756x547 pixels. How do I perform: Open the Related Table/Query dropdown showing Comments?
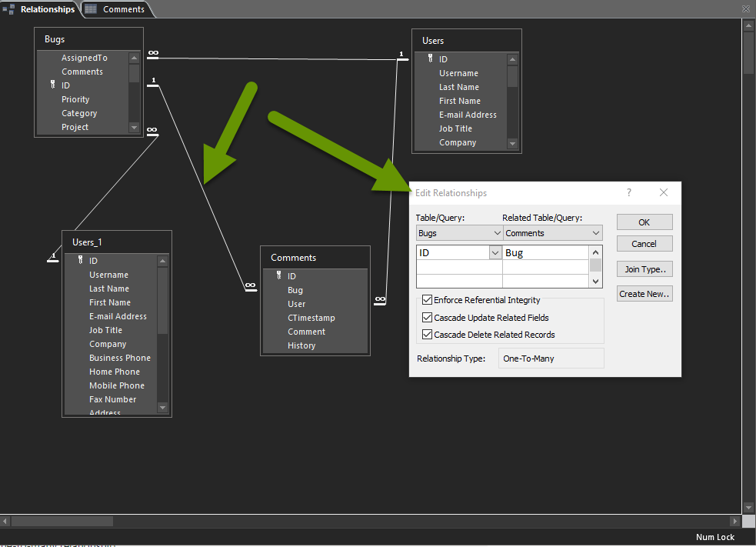[593, 232]
